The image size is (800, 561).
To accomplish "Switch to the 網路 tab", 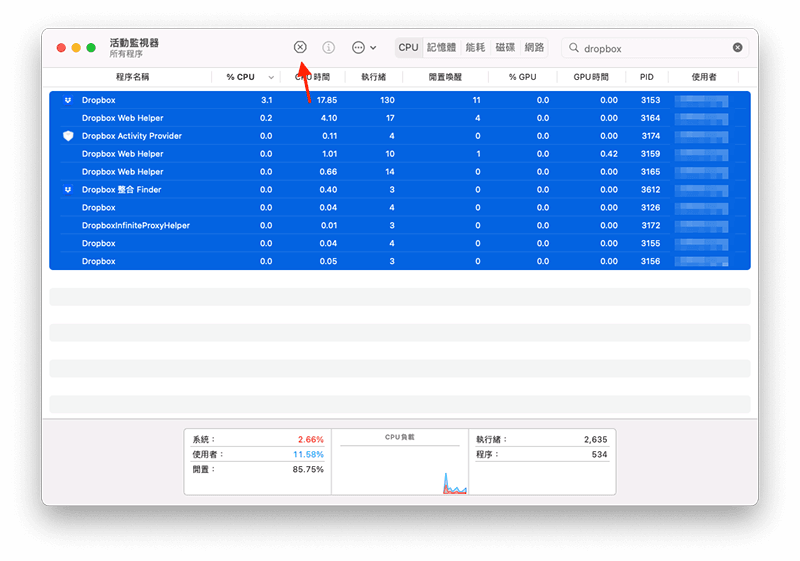I will coord(534,47).
